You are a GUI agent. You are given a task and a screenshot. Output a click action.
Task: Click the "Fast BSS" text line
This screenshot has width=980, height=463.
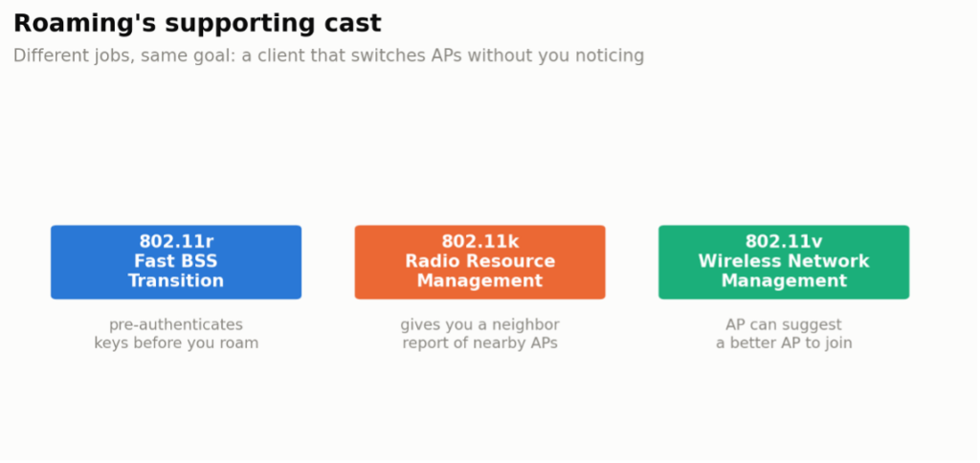(176, 261)
